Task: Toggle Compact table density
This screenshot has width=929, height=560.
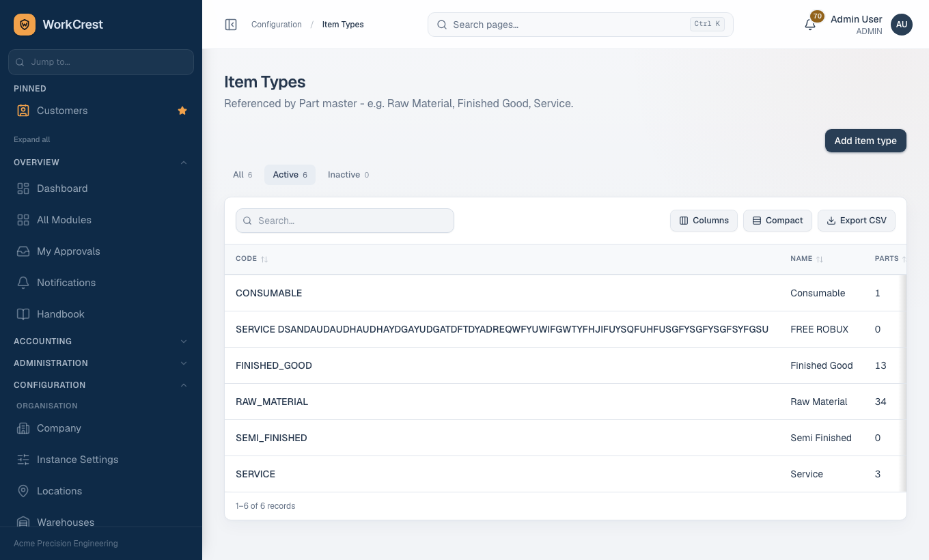Action: (777, 221)
